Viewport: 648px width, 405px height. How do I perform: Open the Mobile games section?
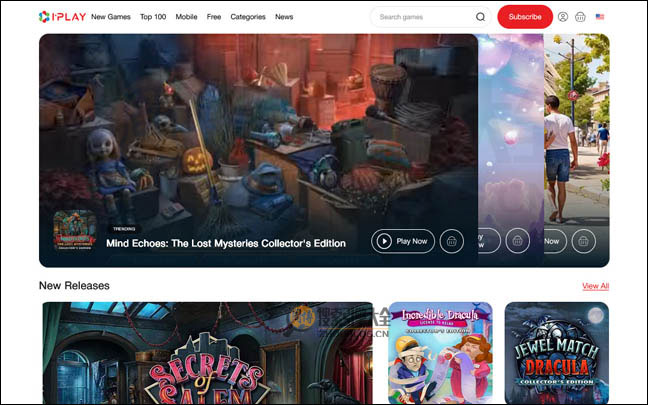(x=186, y=17)
